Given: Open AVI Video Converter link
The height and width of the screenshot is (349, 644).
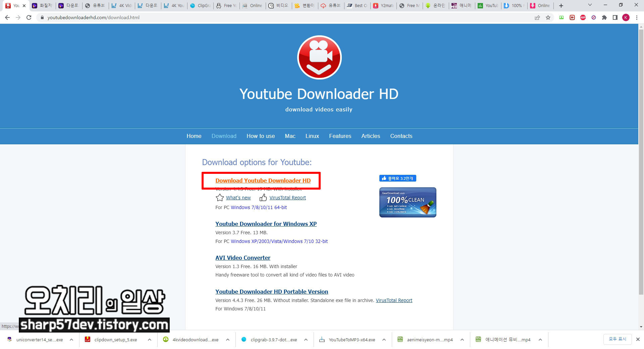Looking at the screenshot, I should 243,258.
